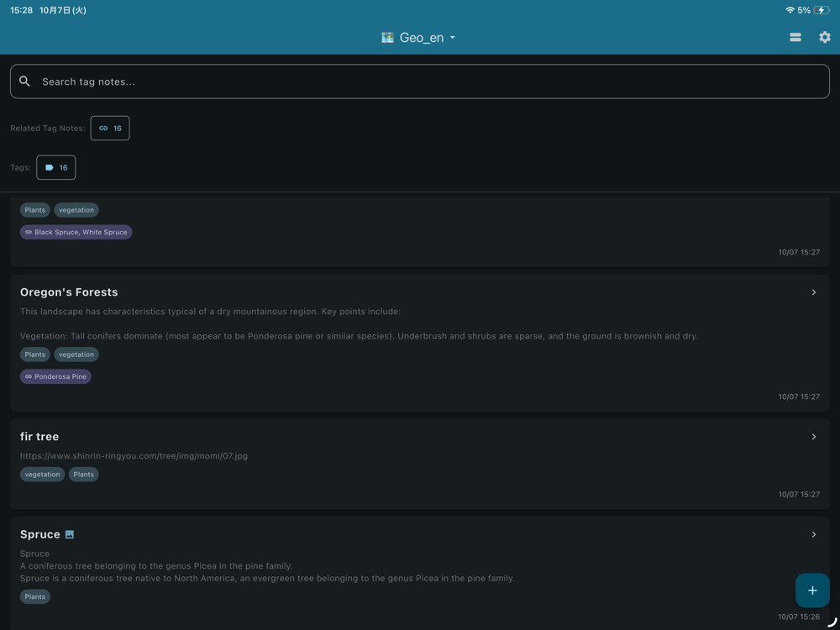This screenshot has width=840, height=630.
Task: Open the Ponderosa Pine linked note chip
Action: [55, 376]
